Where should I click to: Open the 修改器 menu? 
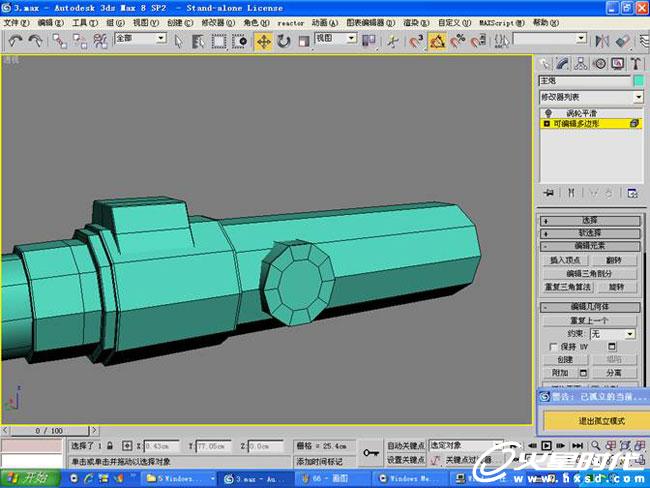(218, 23)
